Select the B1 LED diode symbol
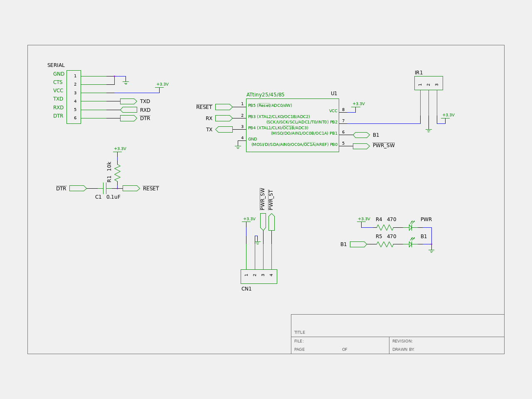This screenshot has height=399, width=532. [x=411, y=244]
